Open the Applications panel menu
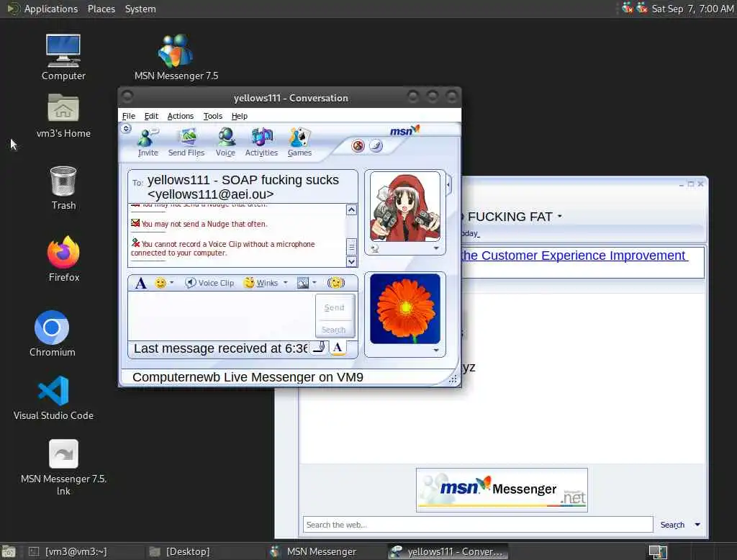Screen dimensions: 737x560 coord(51,9)
